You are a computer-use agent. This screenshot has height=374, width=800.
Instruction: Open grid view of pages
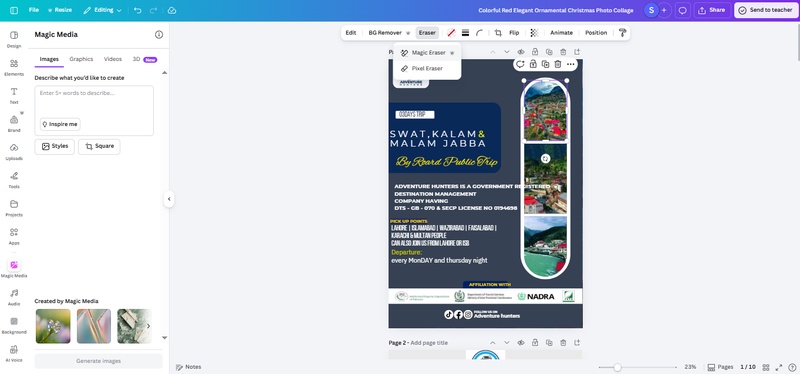click(766, 367)
